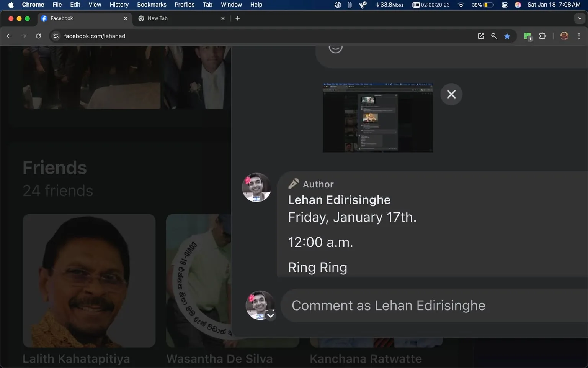The height and width of the screenshot is (368, 588).
Task: Open site information in the address bar
Action: coord(56,36)
